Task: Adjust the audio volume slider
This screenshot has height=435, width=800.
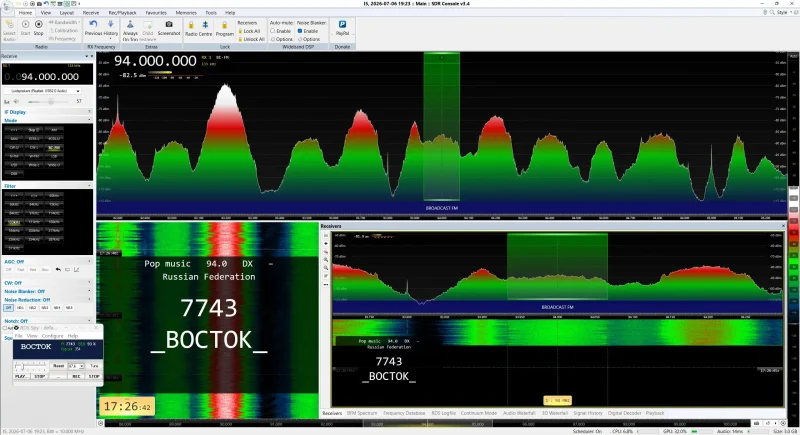Action: 49,101
